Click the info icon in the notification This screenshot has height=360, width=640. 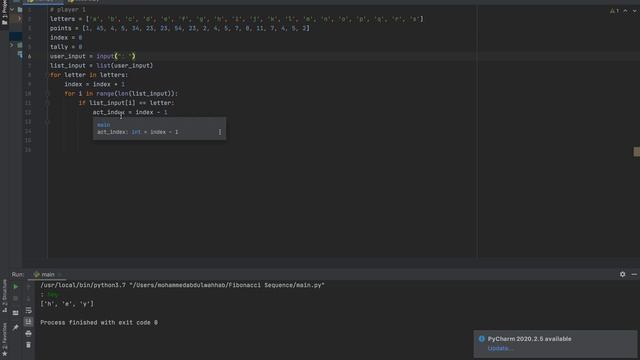[482, 339]
